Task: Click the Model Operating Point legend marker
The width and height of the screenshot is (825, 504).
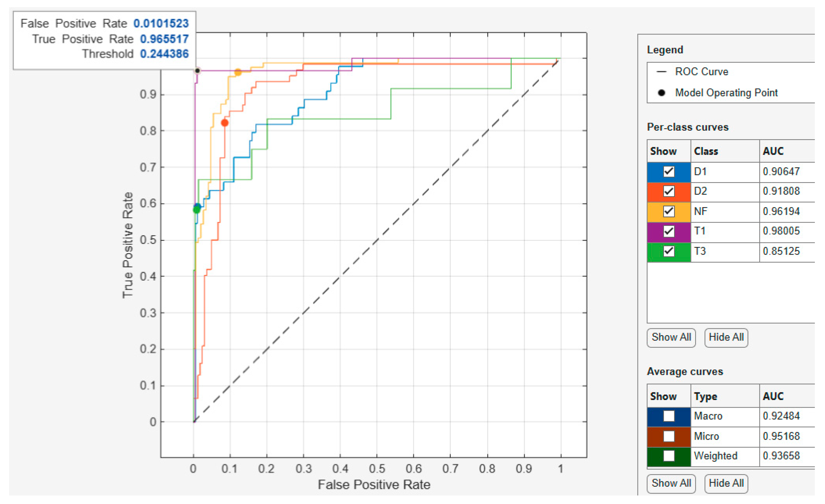Action: pyautogui.click(x=661, y=93)
